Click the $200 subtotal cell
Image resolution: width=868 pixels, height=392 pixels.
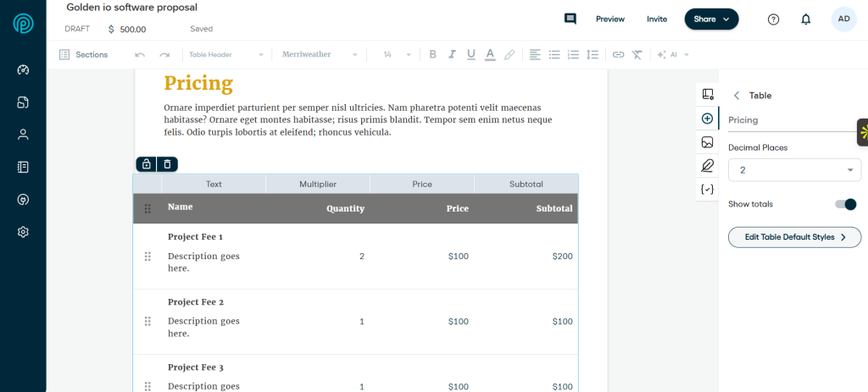563,256
